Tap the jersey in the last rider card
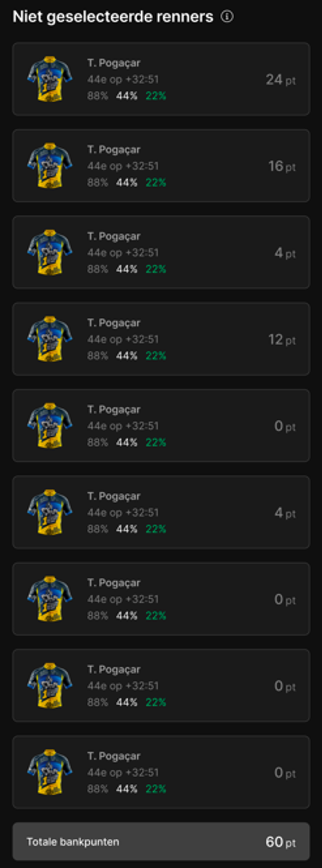Screen dimensions: 322x868 (x=50, y=772)
